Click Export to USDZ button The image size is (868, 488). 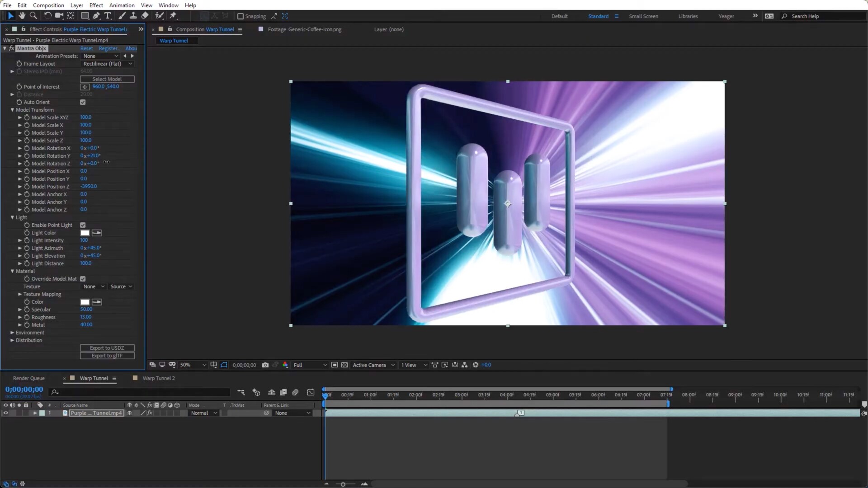[x=107, y=348]
